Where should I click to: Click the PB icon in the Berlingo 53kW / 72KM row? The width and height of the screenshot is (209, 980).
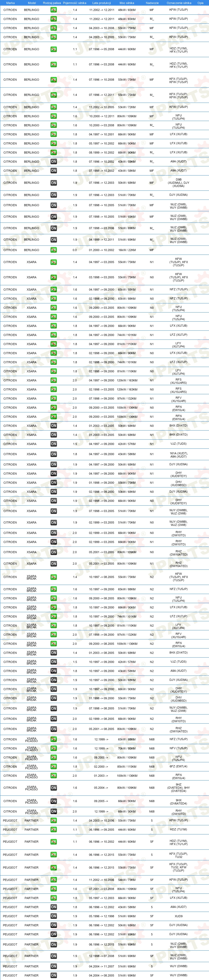pos(54,107)
